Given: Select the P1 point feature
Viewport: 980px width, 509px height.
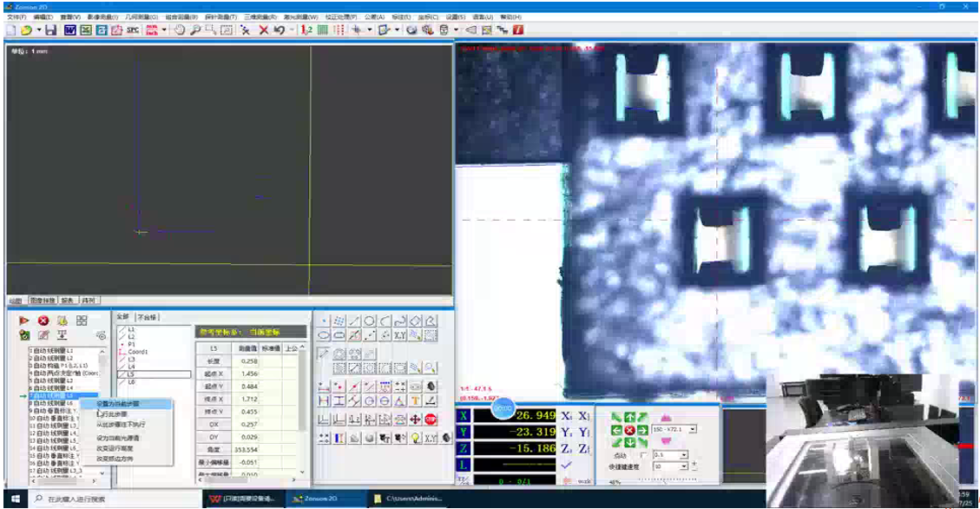Looking at the screenshot, I should tap(131, 345).
